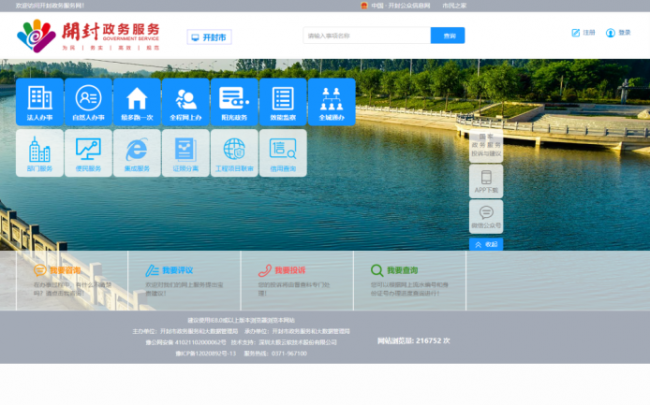This screenshot has width=650, height=405.
Task: Open the 部门服务 skyscraper icon tile
Action: (x=40, y=153)
